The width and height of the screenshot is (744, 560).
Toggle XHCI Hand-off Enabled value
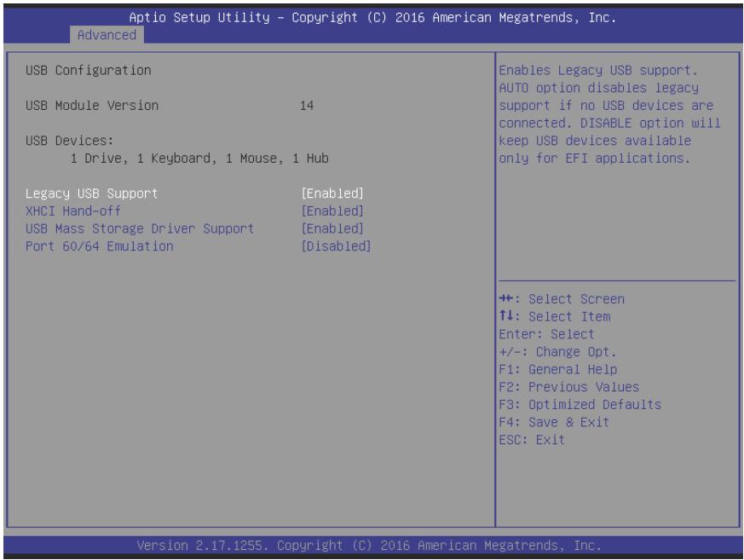[x=332, y=211]
